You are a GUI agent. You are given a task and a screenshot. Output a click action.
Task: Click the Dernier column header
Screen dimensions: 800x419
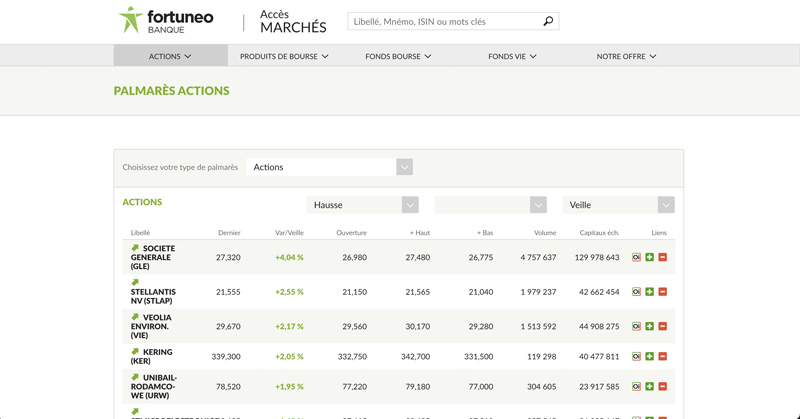pos(229,233)
